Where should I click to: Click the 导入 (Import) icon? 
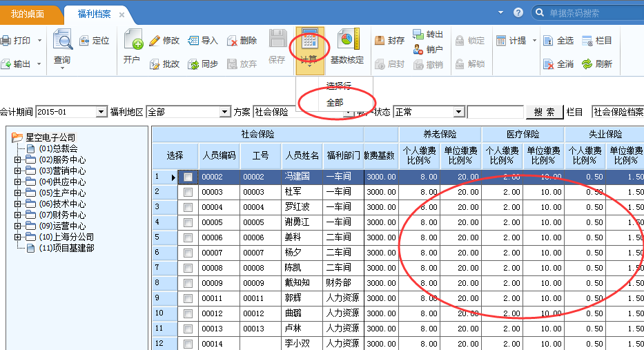click(194, 41)
